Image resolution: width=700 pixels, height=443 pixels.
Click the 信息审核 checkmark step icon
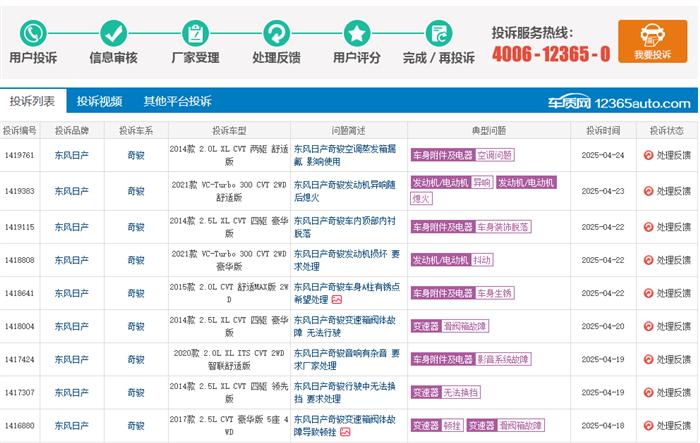(113, 33)
